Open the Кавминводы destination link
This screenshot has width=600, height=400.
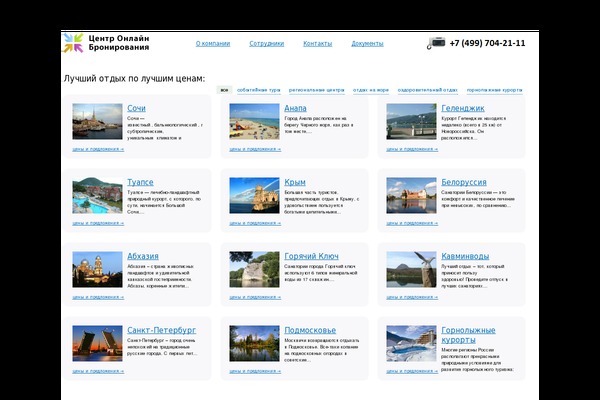[x=465, y=256]
